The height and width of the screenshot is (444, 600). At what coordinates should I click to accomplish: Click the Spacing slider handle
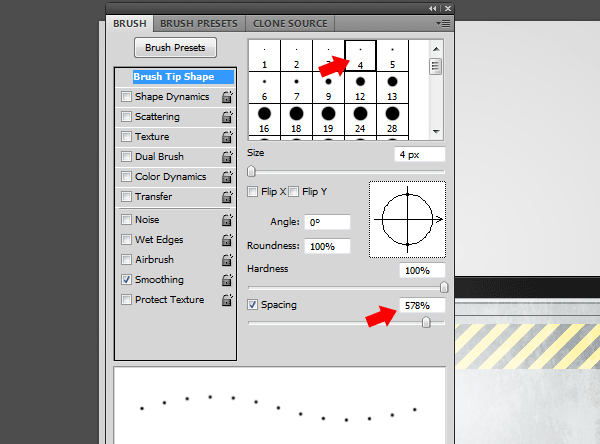426,322
